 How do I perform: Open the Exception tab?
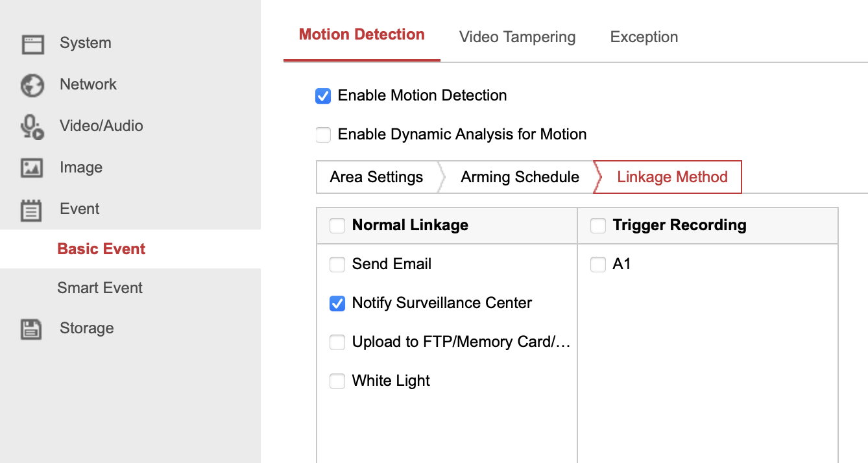tap(644, 37)
